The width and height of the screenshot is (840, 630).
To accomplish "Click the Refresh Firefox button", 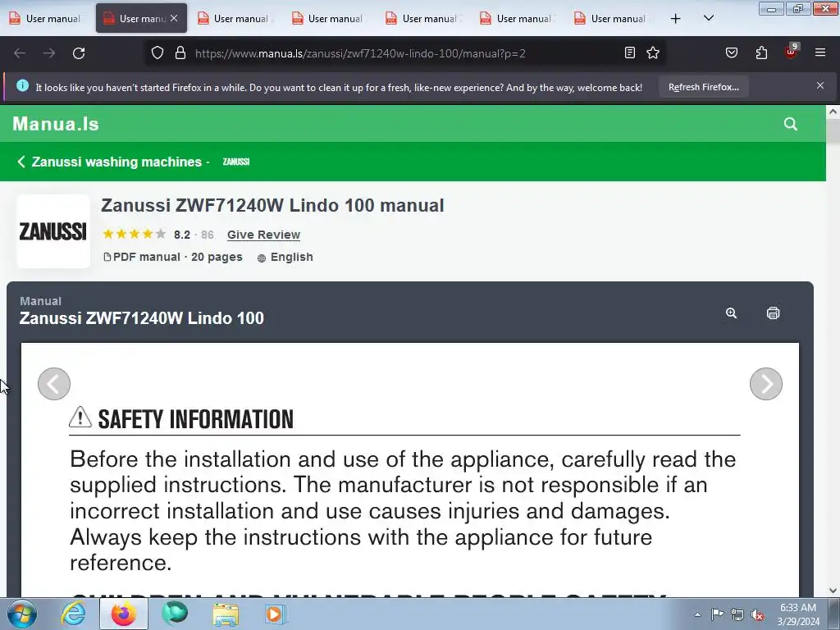I will point(703,87).
